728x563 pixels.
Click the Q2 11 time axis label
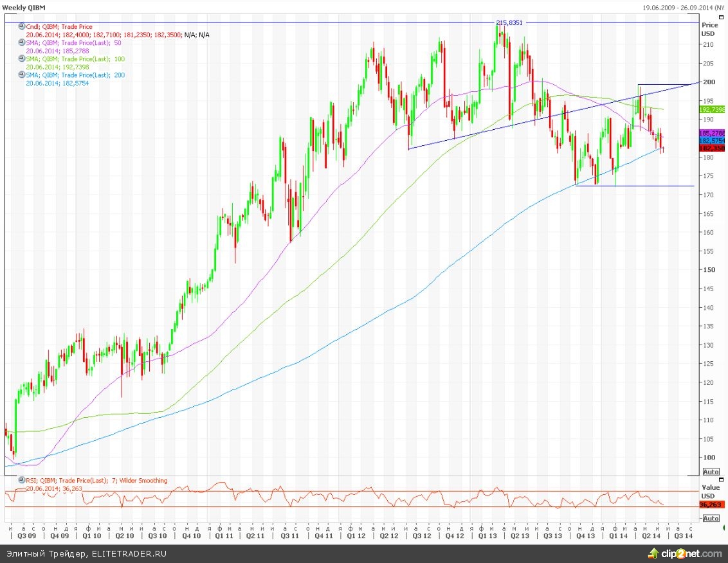pyautogui.click(x=255, y=535)
